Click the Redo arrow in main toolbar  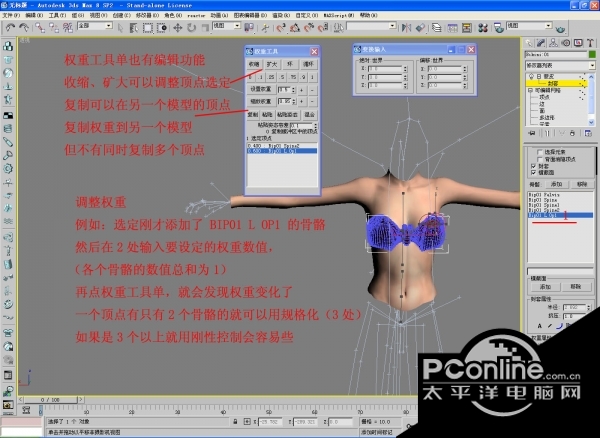(24, 28)
